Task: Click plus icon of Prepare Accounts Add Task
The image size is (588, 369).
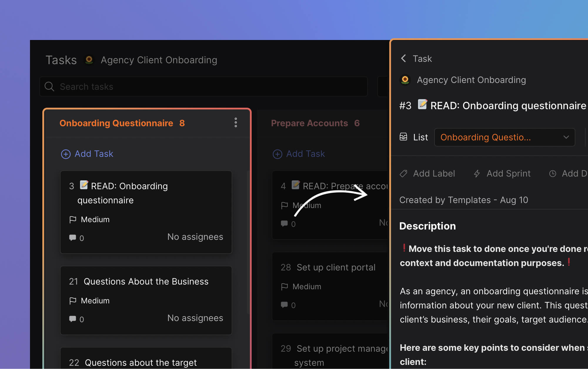Action: [x=277, y=154]
